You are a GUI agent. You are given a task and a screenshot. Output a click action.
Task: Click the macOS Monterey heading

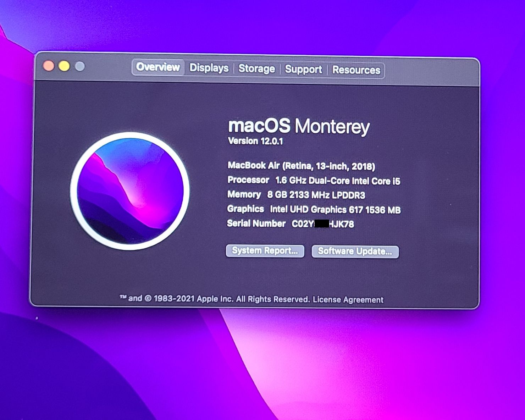(299, 126)
